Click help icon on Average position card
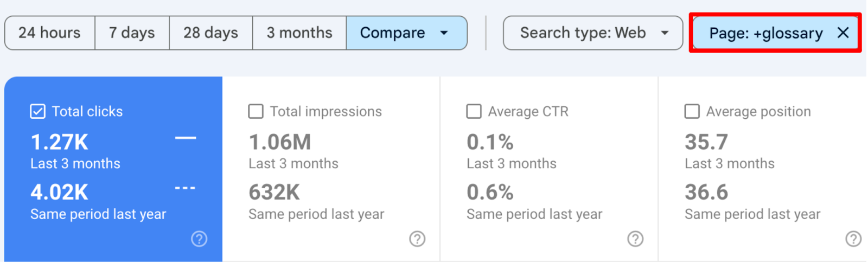Screen dimensions: 868x262 click(853, 239)
